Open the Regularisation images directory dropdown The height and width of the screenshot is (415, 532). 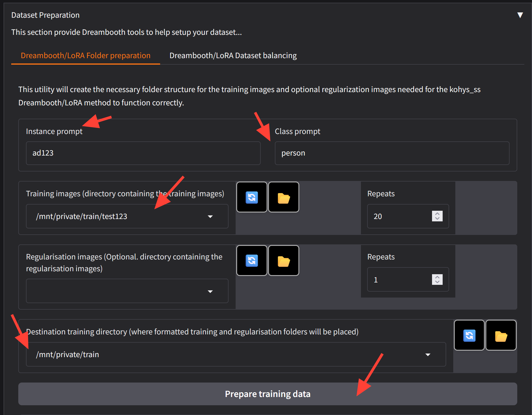(210, 291)
